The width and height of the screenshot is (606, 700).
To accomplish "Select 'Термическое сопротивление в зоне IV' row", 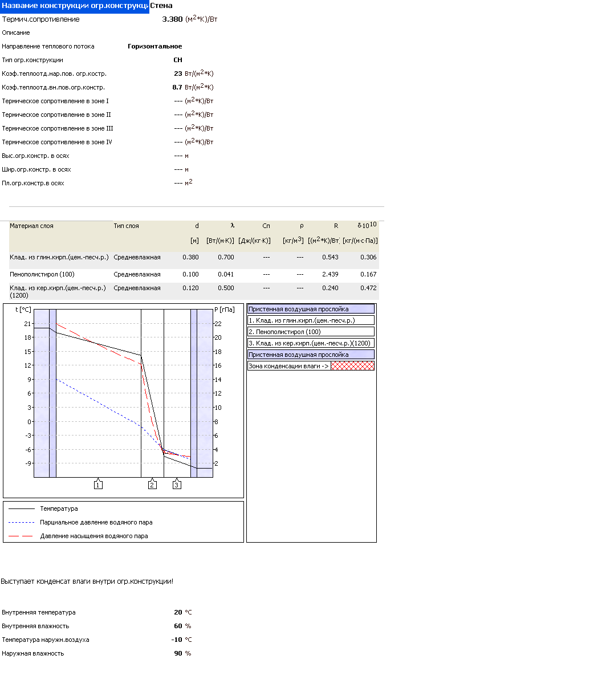I will pyautogui.click(x=57, y=142).
